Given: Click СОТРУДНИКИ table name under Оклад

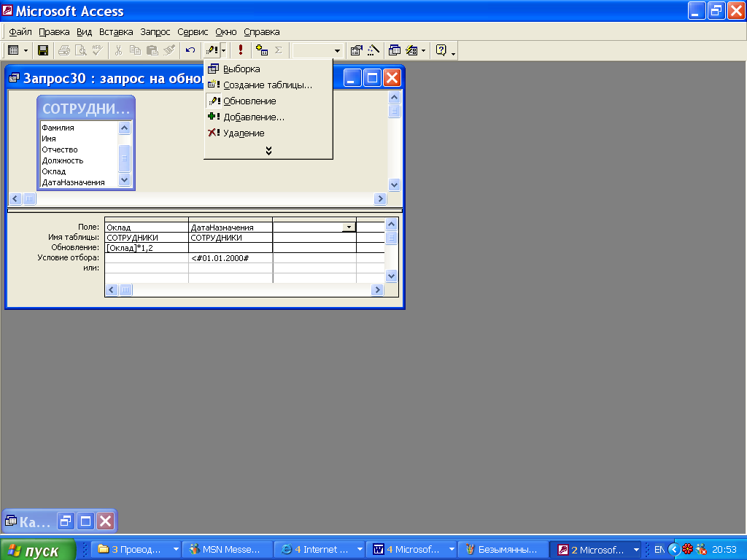Looking at the screenshot, I should 146,238.
